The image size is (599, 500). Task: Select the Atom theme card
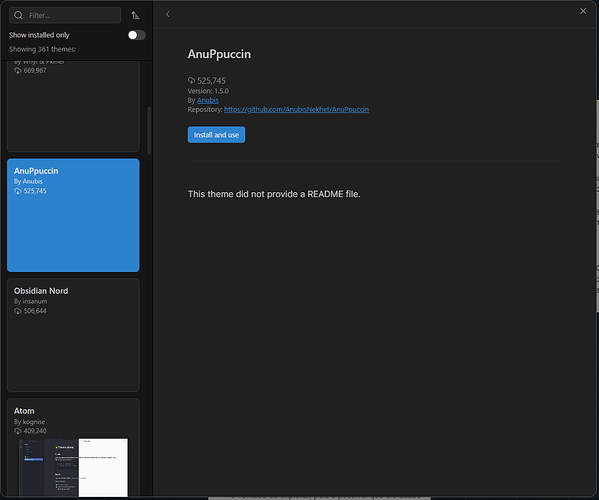click(x=73, y=448)
